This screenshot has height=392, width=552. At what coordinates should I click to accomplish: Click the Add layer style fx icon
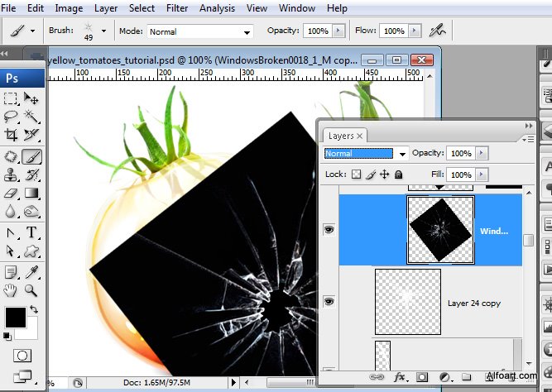point(401,377)
